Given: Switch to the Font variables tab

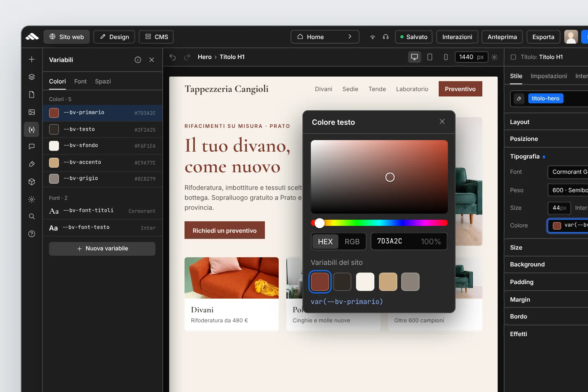Looking at the screenshot, I should pos(80,81).
